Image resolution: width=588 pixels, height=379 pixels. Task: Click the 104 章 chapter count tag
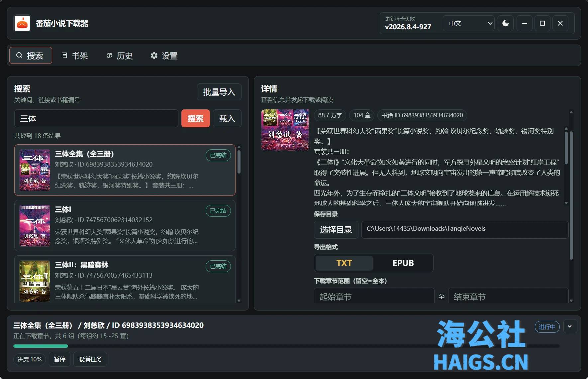(362, 115)
